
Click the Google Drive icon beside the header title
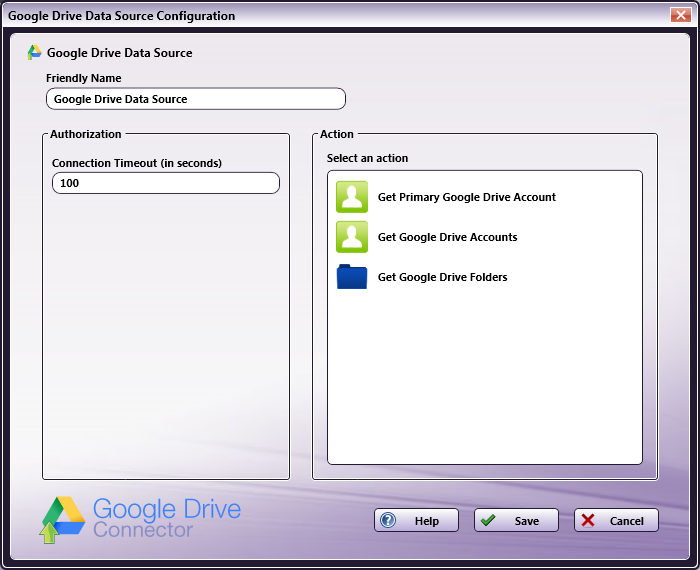[34, 52]
